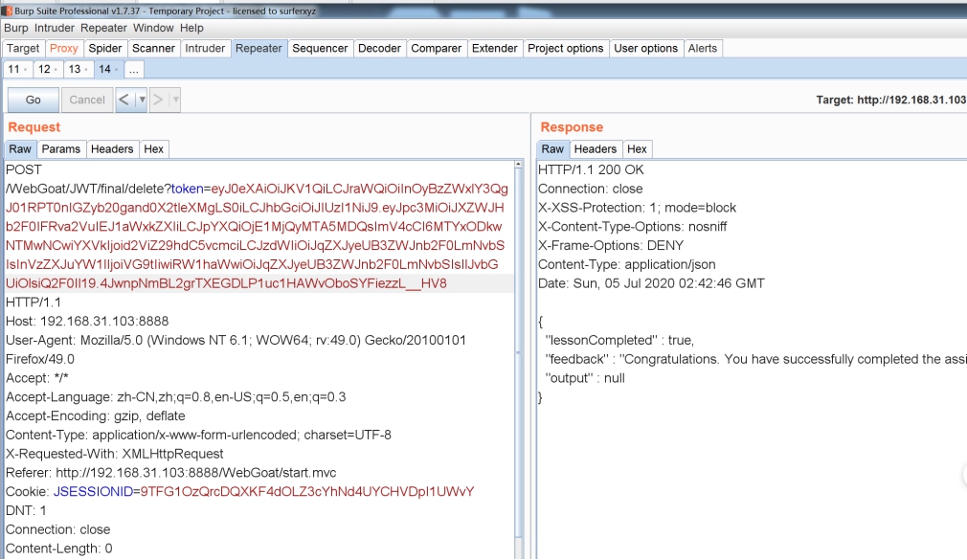Open the Response Headers tab
The width and height of the screenshot is (967, 560).
(596, 149)
